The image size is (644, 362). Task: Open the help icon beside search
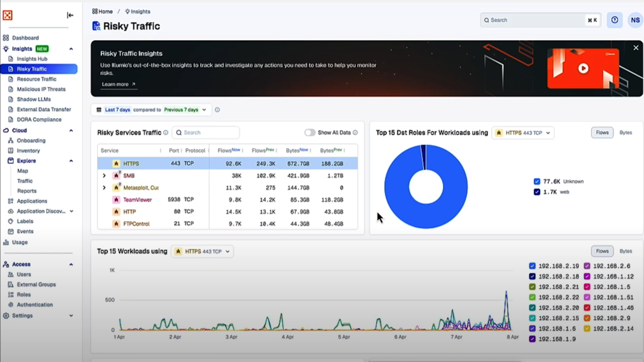tap(614, 20)
